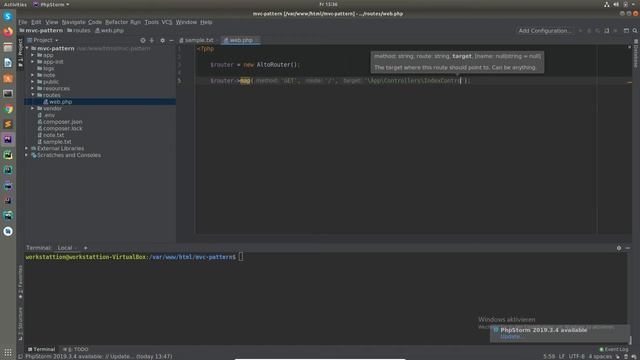Viewport: 640px width, 360px height.
Task: Toggle the Favorites side tab
Action: pyautogui.click(x=20, y=282)
